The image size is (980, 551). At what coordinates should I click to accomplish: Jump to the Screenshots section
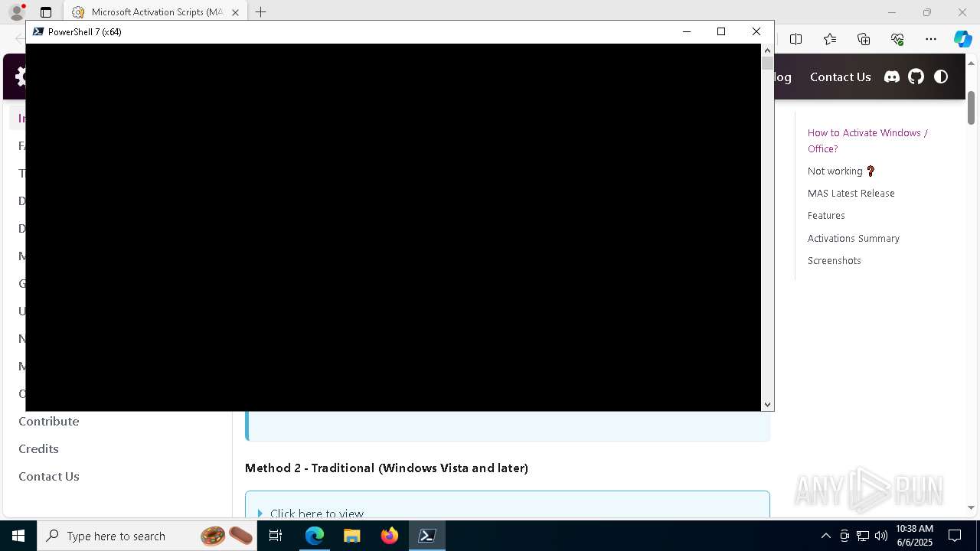point(834,261)
